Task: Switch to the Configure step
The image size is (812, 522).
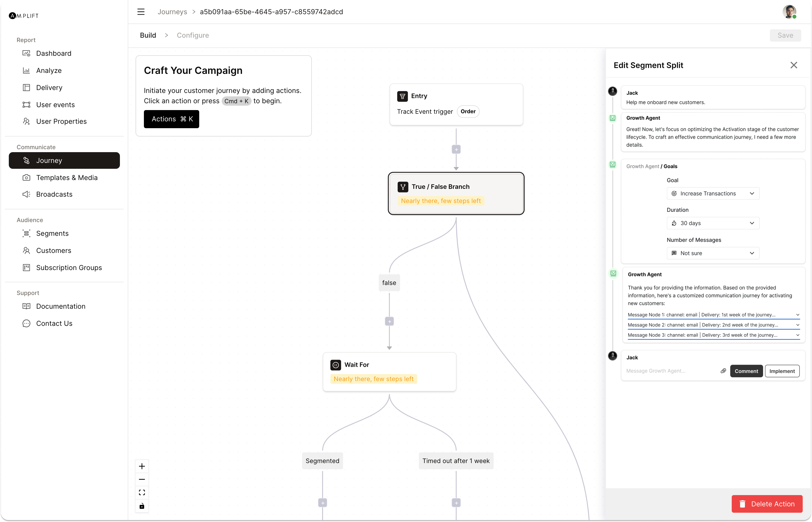Action: pos(193,35)
